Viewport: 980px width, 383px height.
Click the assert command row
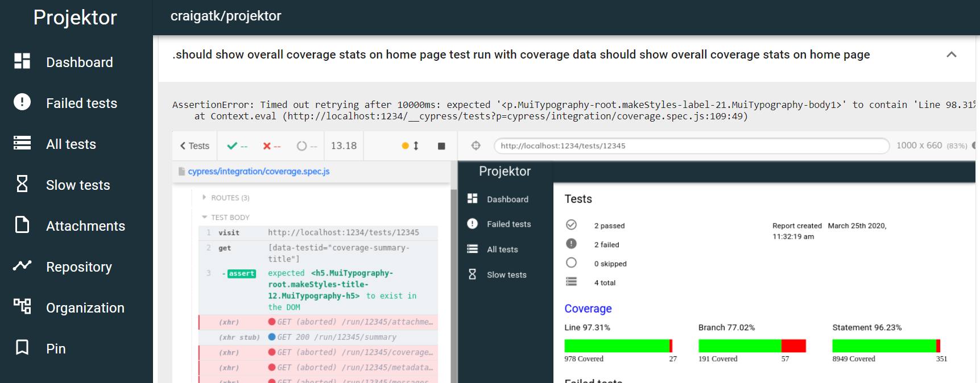click(x=318, y=290)
